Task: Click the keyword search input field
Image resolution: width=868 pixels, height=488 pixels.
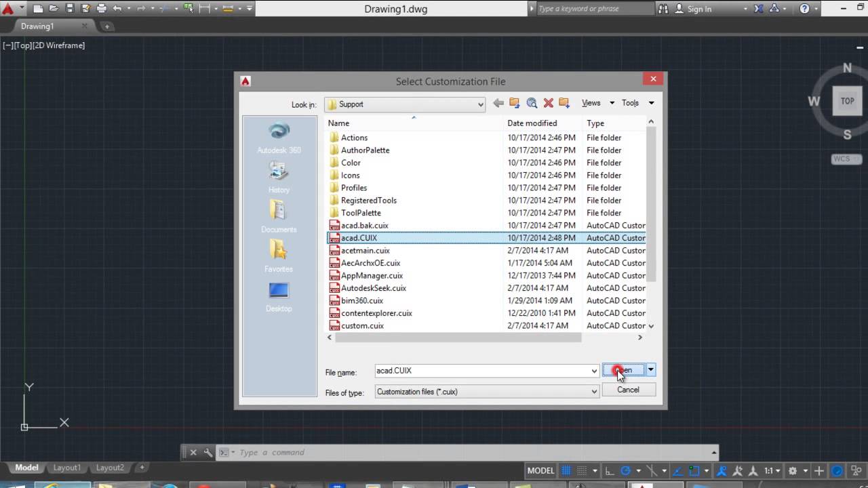Action: click(595, 9)
